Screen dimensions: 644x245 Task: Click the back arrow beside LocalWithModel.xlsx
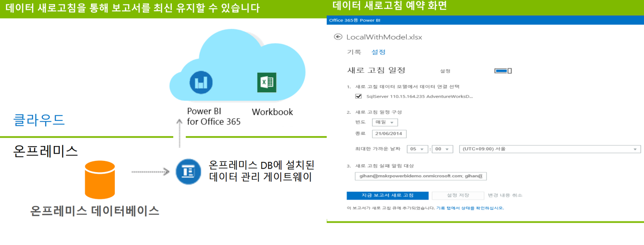338,37
